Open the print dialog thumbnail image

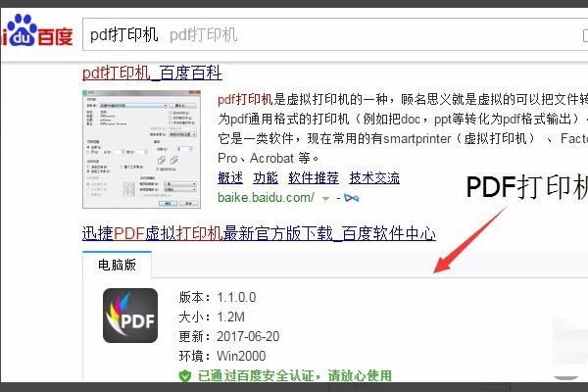click(x=141, y=149)
